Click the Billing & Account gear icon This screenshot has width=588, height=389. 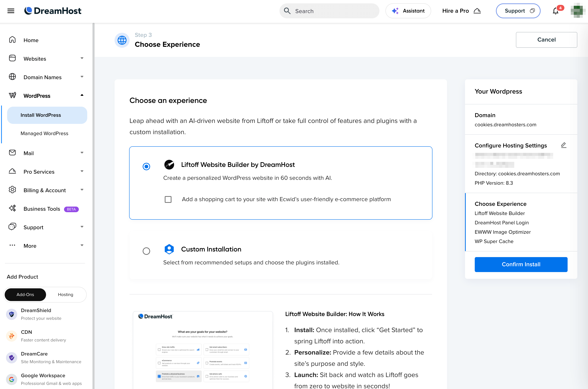[x=12, y=190]
